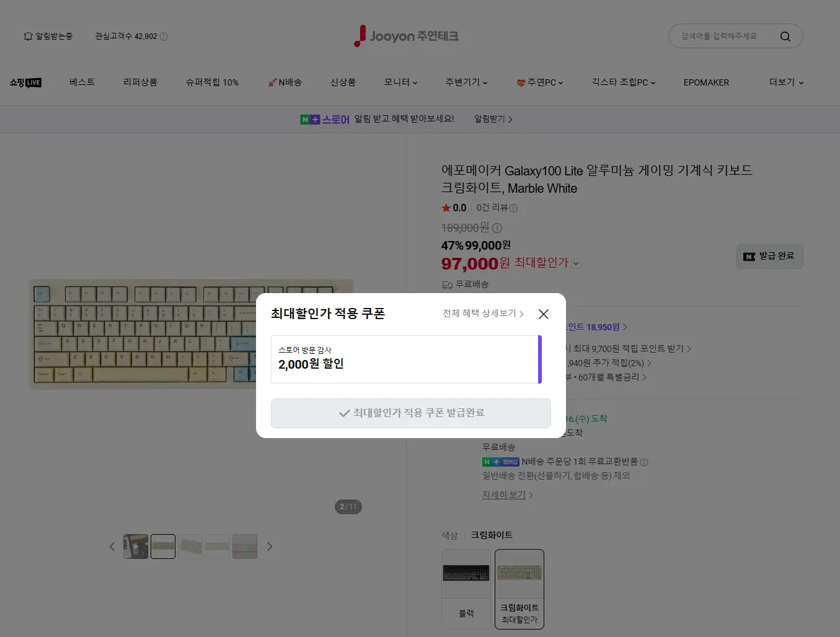Click the 알림받기 link in banner

tap(493, 119)
